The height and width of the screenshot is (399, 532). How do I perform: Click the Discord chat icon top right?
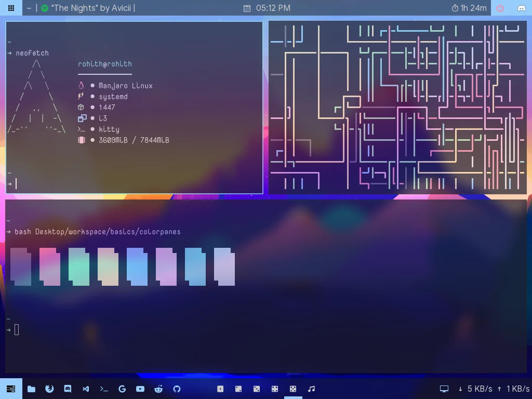coord(522,8)
